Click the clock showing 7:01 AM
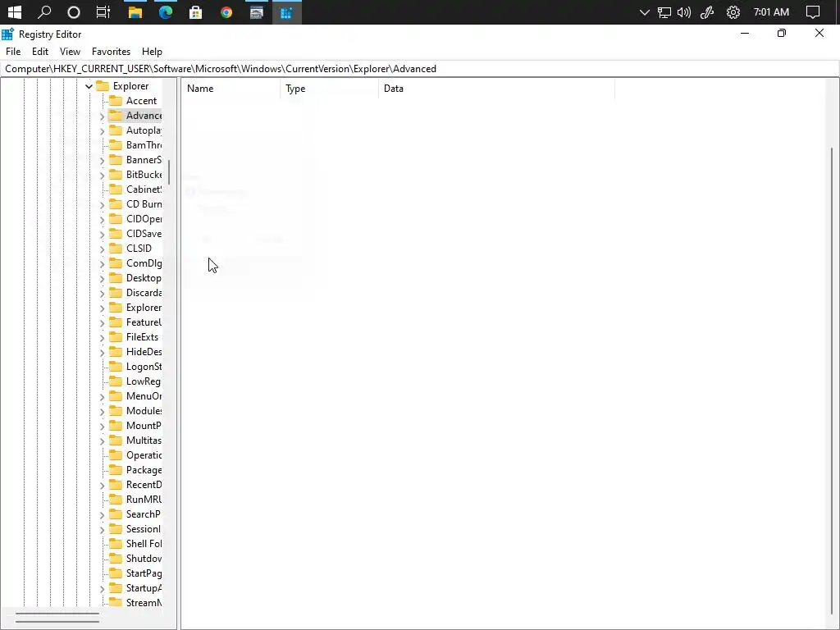 pos(771,11)
